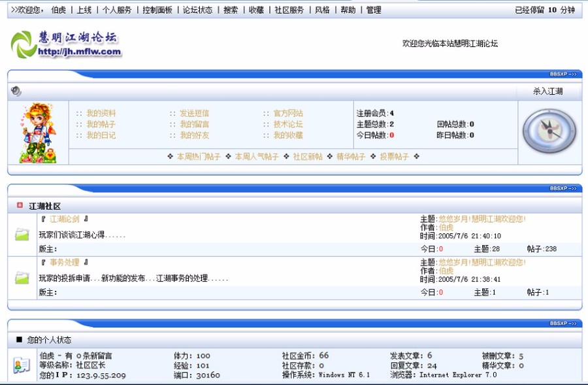The image size is (588, 385).
Task: Open the 个人服务 menu
Action: click(117, 10)
